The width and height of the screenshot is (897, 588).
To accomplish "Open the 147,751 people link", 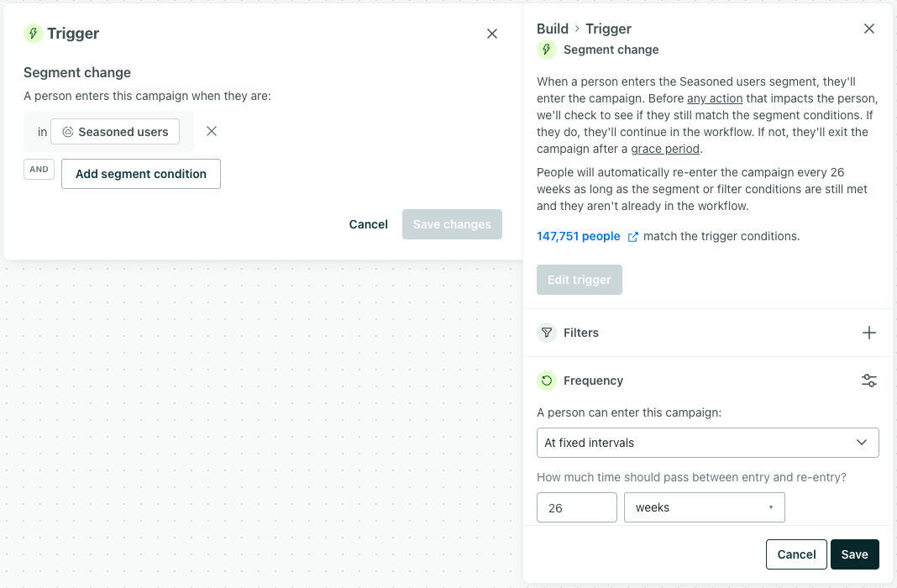I will click(578, 236).
